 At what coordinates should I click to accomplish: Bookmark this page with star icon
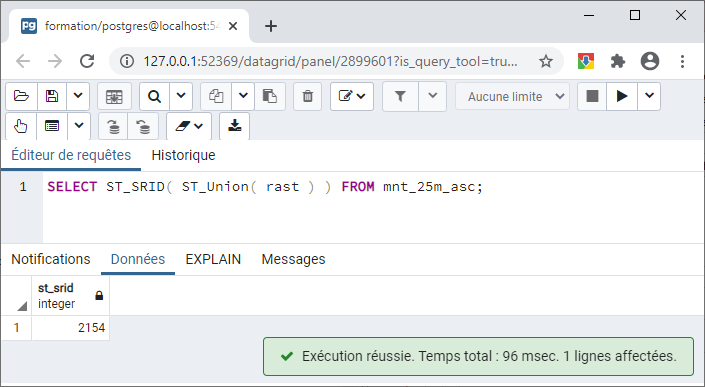tap(546, 61)
